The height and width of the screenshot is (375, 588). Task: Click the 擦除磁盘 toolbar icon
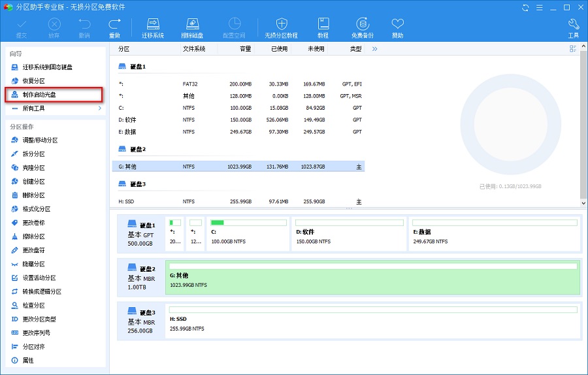click(x=192, y=27)
